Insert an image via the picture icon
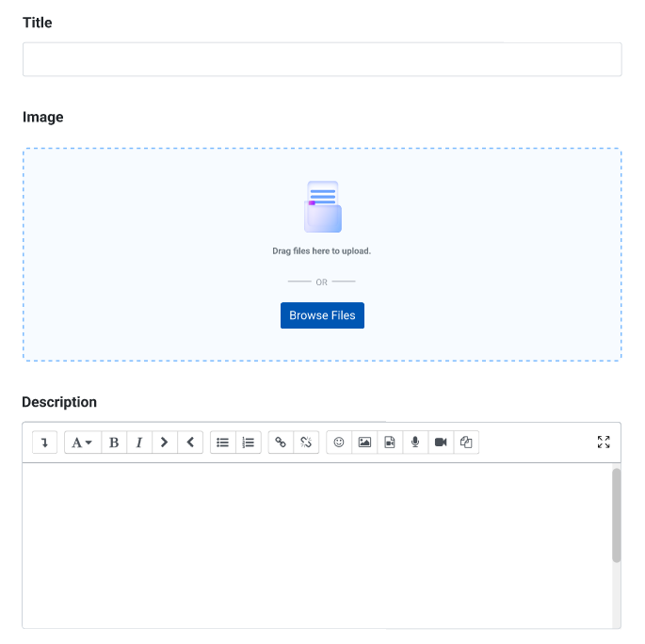Screen dimensions: 645x644 point(364,443)
